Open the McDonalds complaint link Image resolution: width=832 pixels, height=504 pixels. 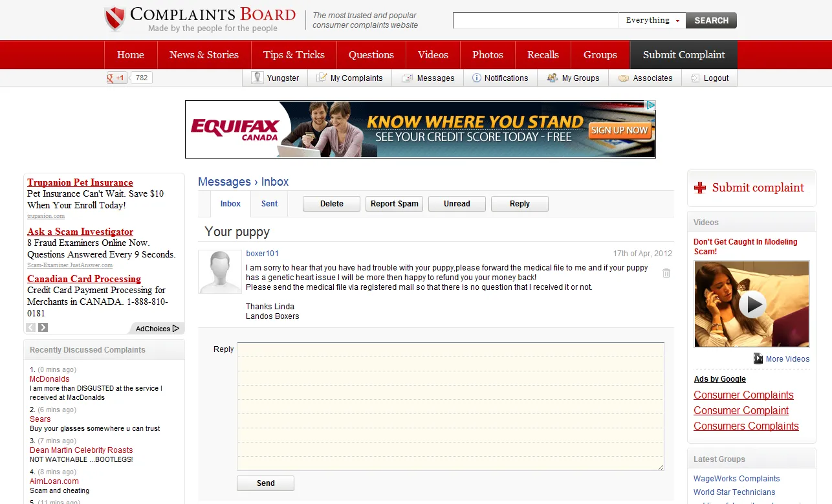[x=49, y=379]
